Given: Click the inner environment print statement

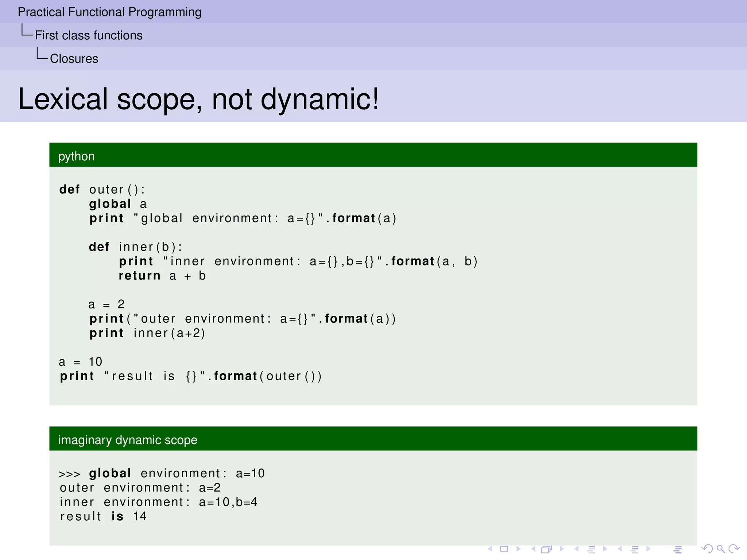Looking at the screenshot, I should (298, 261).
